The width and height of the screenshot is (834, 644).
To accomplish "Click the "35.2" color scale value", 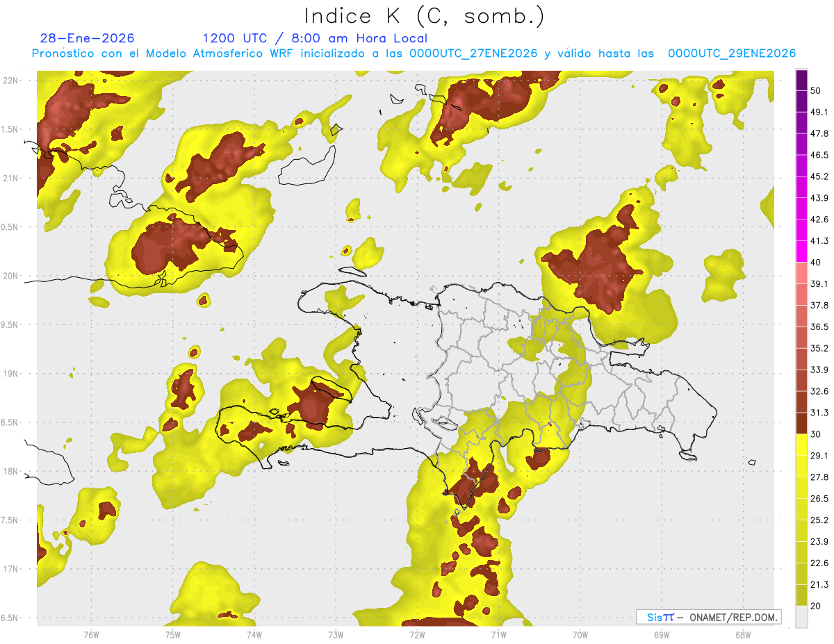I will (x=819, y=348).
